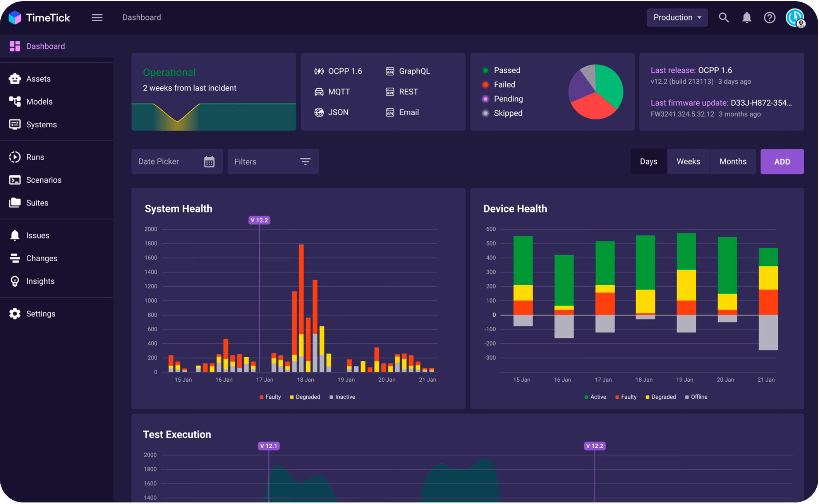Click the Email API icon
819x504 pixels.
pyautogui.click(x=390, y=112)
